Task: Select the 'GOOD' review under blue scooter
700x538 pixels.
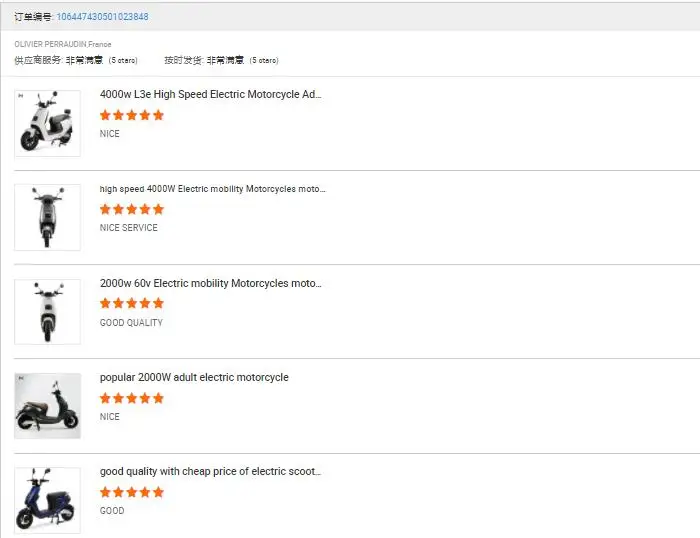Action: click(x=112, y=511)
